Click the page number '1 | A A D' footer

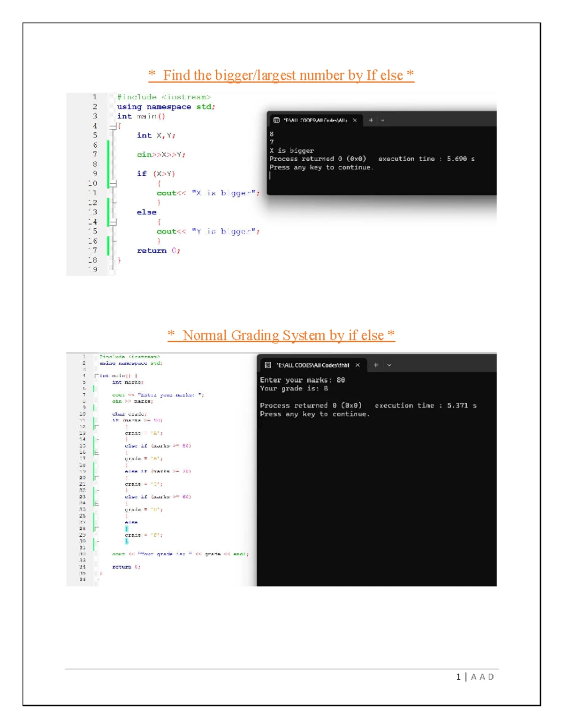click(475, 677)
